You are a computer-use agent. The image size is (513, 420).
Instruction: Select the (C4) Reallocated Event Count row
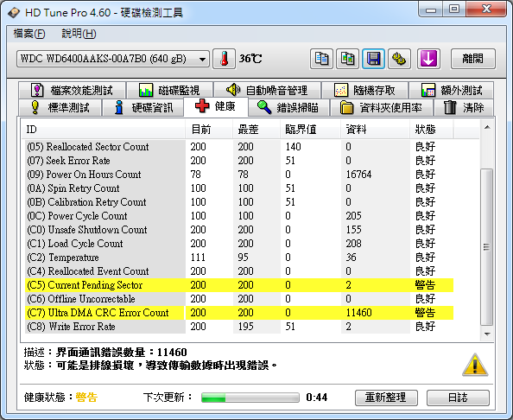point(239,271)
